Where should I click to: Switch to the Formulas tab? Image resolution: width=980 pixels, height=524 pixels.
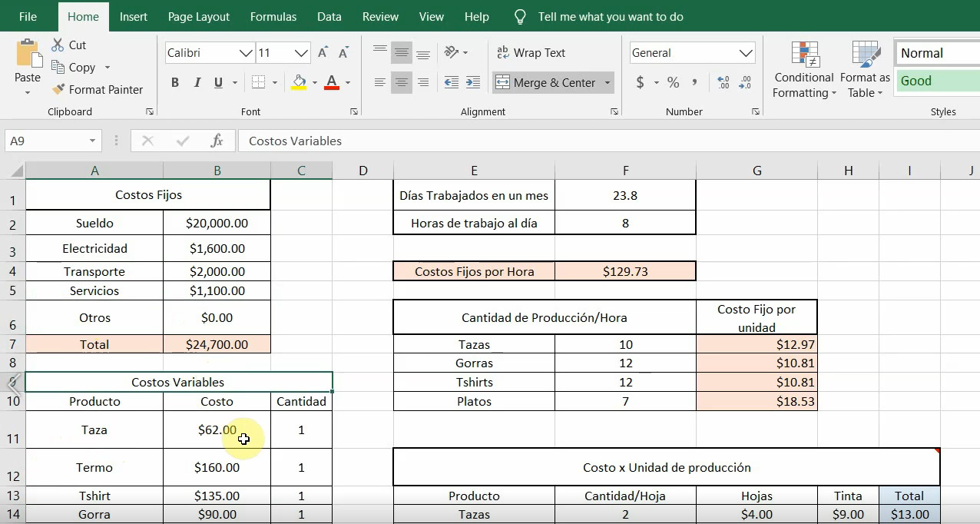tap(273, 16)
